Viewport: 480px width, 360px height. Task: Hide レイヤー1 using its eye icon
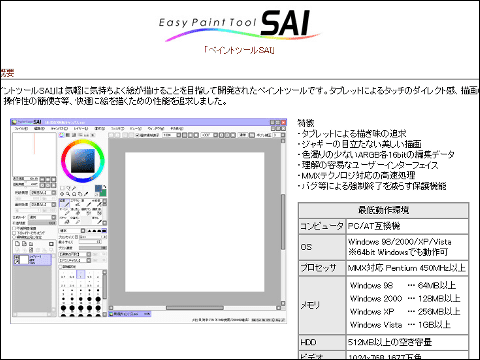click(16, 257)
